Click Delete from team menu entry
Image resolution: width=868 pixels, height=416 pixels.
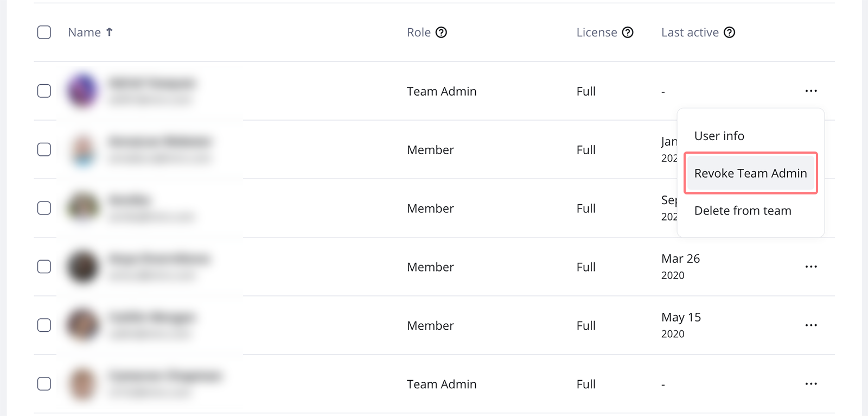click(x=743, y=211)
